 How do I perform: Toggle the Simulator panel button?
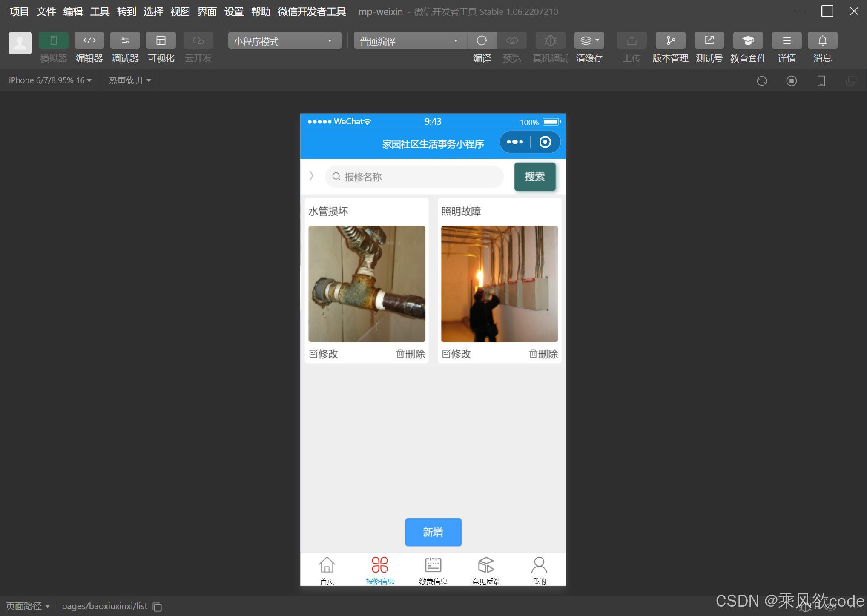[53, 40]
